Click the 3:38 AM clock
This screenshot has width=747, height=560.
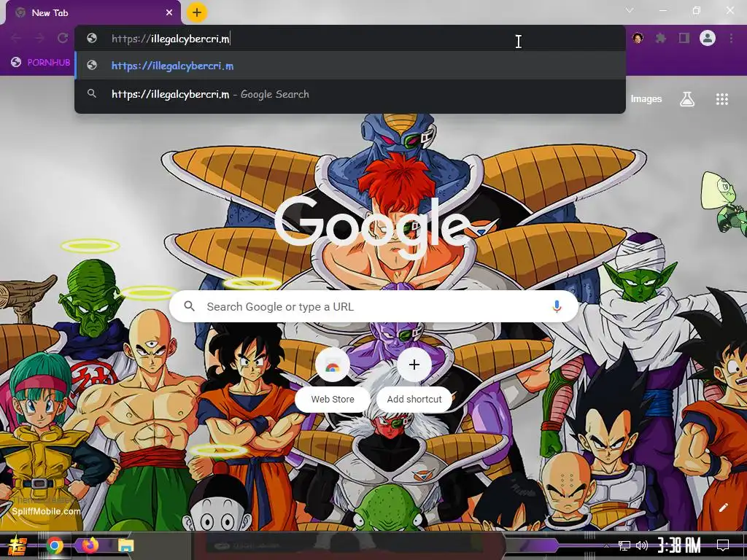(680, 545)
